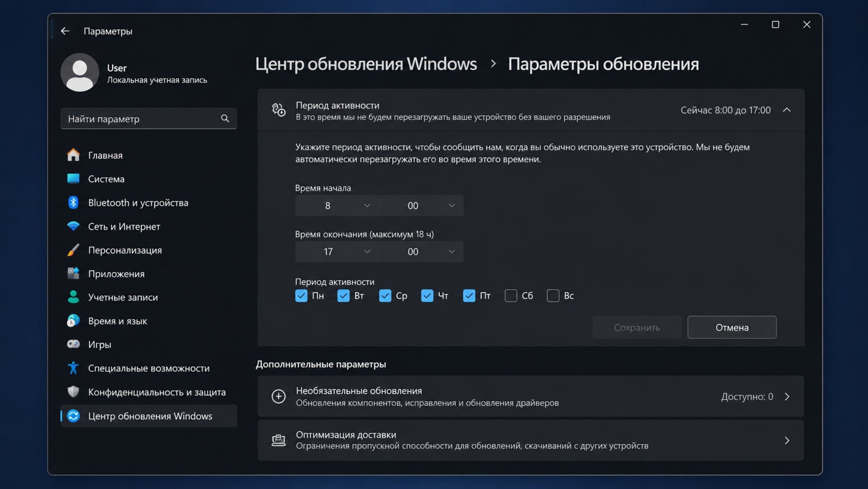Click the Персонализация brush icon
This screenshot has width=868, height=489.
73,250
